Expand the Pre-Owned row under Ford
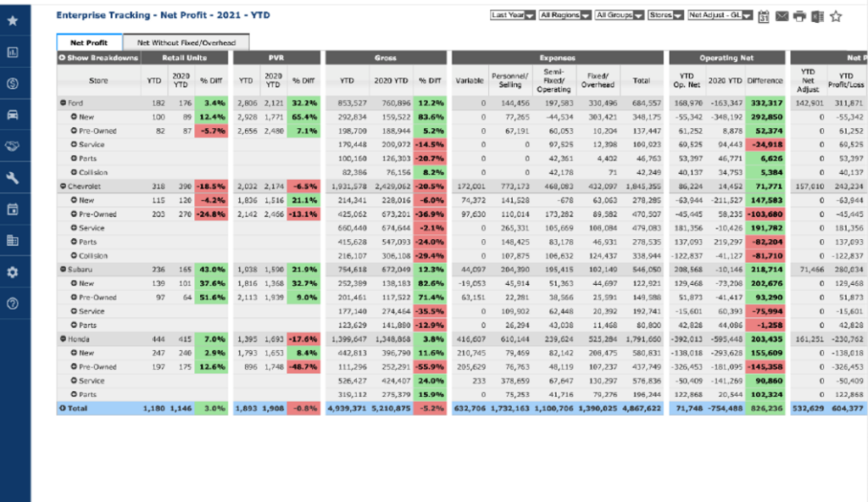This screenshot has width=868, height=502. [74, 131]
